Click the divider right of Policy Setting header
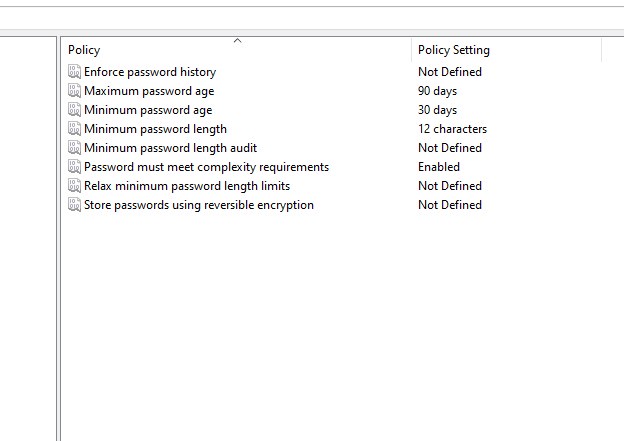The height and width of the screenshot is (441, 624). point(602,50)
